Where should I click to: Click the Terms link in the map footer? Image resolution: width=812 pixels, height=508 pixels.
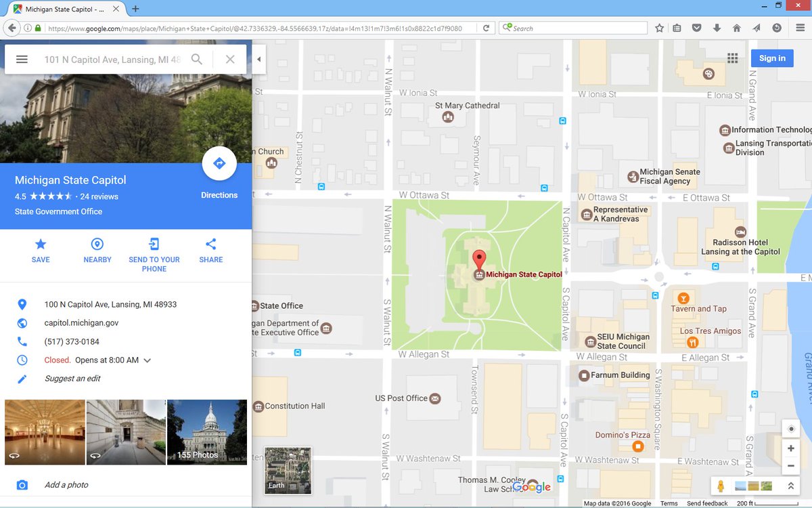[x=669, y=503]
